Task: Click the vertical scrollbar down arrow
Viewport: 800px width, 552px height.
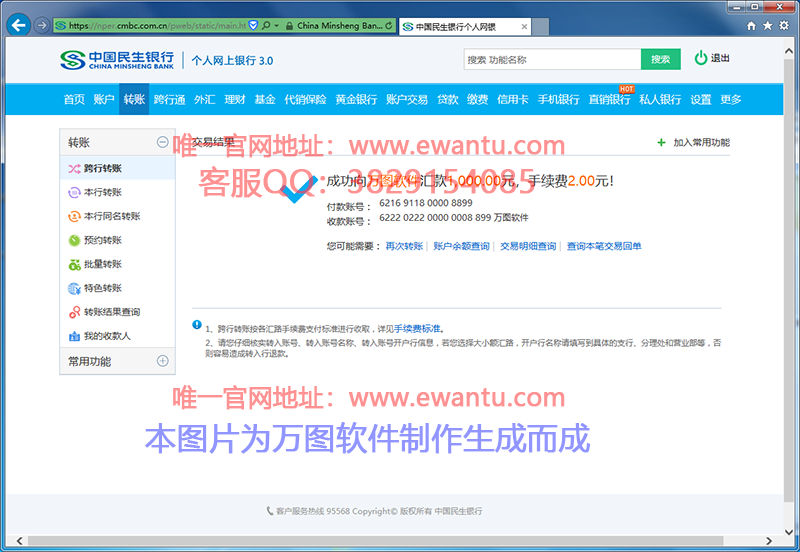Action: (x=789, y=534)
